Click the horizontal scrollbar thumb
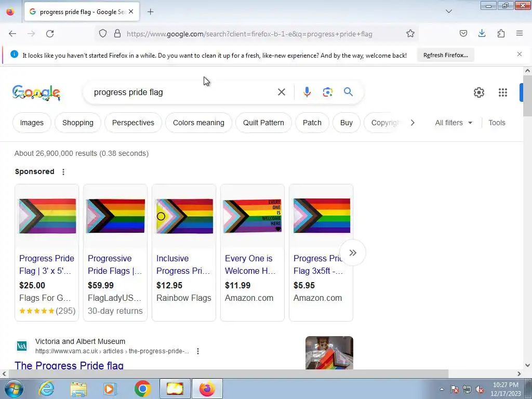The width and height of the screenshot is (532, 399). pos(228,374)
